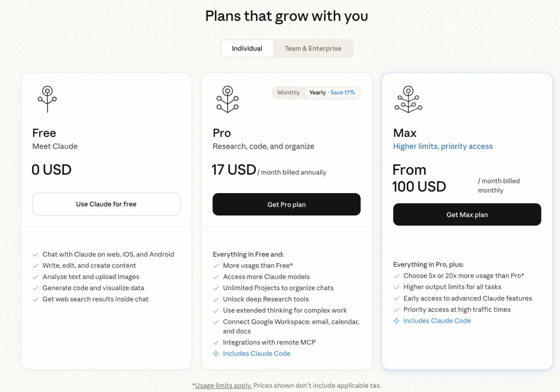
Task: Click the Free plan sprout icon
Action: pos(47,99)
